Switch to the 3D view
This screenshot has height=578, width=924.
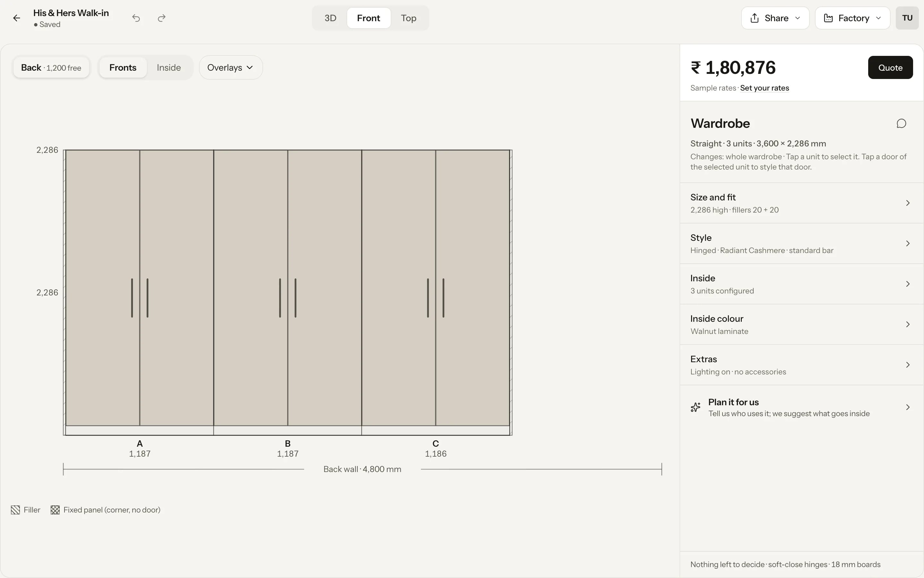click(x=330, y=18)
